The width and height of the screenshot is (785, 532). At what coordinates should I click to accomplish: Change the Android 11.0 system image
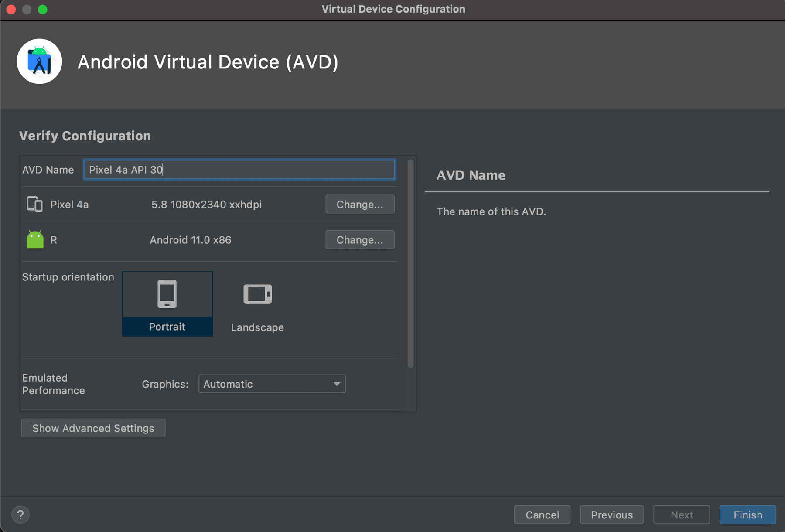click(x=360, y=240)
